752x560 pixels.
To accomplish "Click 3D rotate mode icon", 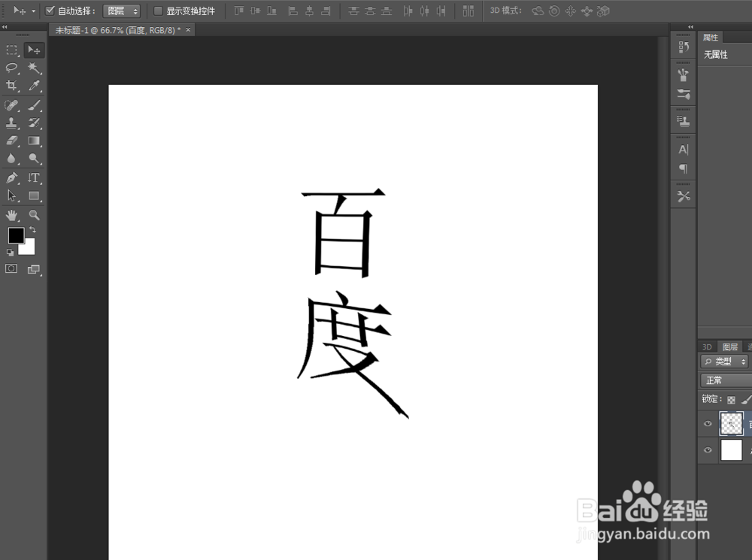I will pyautogui.click(x=538, y=11).
